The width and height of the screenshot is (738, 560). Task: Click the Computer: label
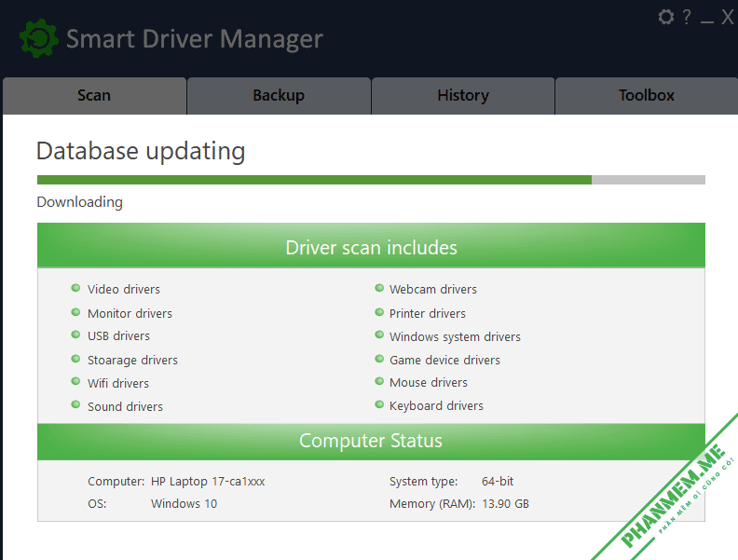(x=116, y=482)
